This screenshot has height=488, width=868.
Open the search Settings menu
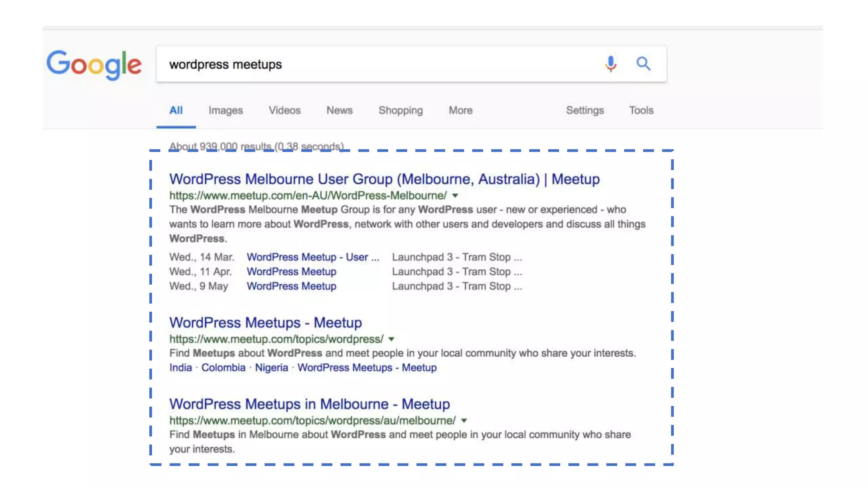pyautogui.click(x=585, y=111)
